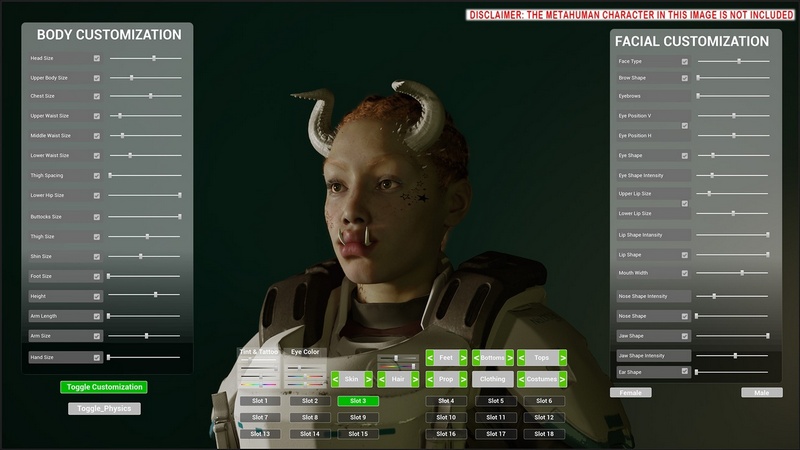The height and width of the screenshot is (450, 800).
Task: Click the next arrow beside Hair
Action: 414,380
